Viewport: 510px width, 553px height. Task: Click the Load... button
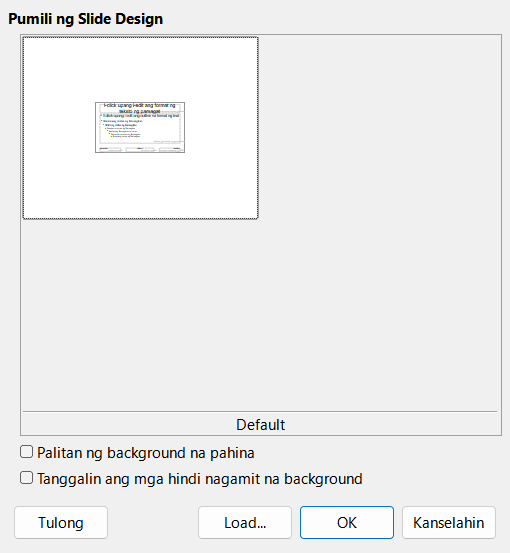[245, 522]
